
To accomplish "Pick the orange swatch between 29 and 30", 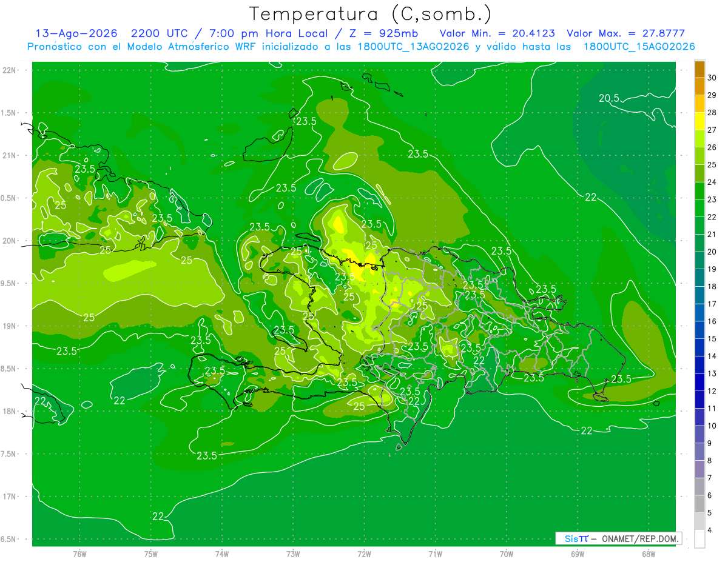I will (x=700, y=86).
